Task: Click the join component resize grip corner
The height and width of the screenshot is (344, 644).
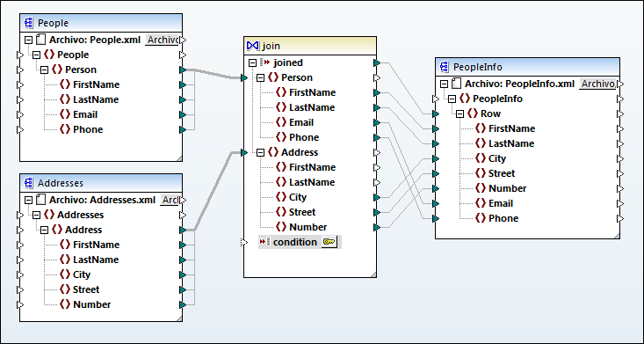Action: tap(373, 274)
